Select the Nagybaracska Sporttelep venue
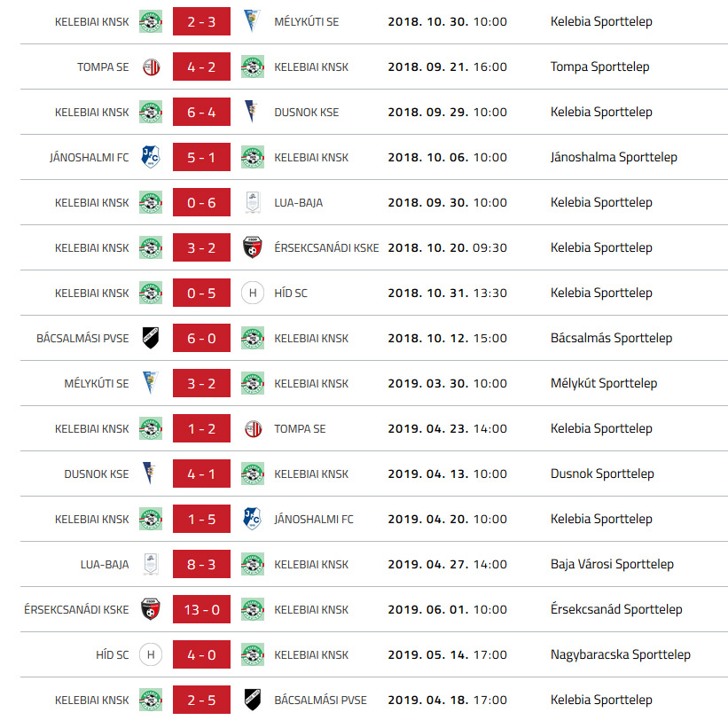The width and height of the screenshot is (728, 728). (x=621, y=654)
